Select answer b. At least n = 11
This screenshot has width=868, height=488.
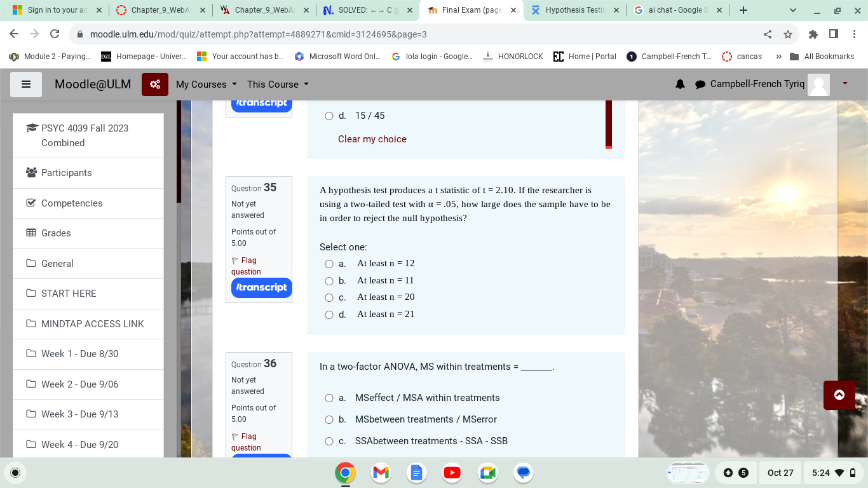tap(329, 281)
